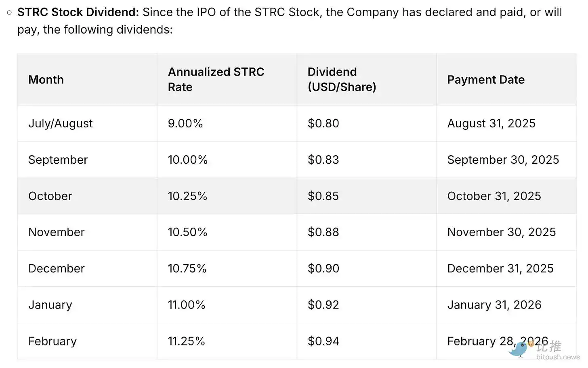The width and height of the screenshot is (588, 368).
Task: Click the highlighted 'October' row cell
Action: point(50,196)
